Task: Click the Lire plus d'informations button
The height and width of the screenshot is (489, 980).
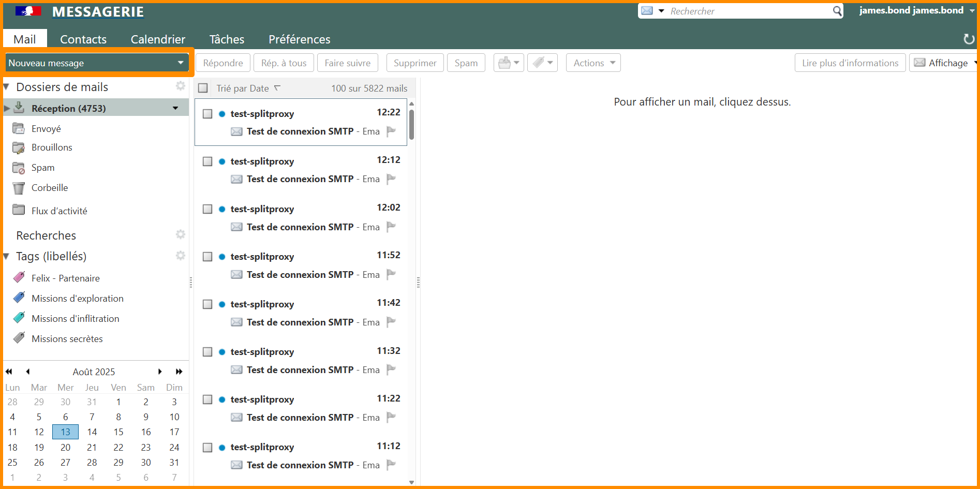Action: click(x=850, y=63)
